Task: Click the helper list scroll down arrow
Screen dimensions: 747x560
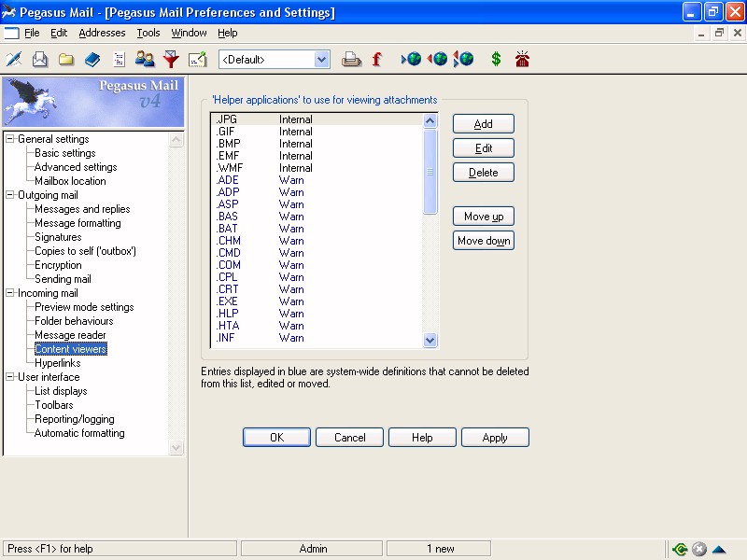Action: coord(430,340)
